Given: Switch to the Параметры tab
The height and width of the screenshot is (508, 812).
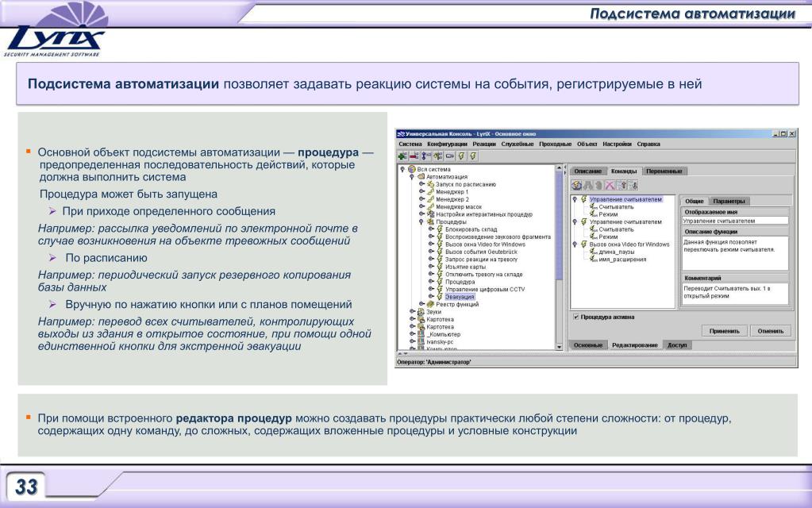Looking at the screenshot, I should [x=729, y=201].
